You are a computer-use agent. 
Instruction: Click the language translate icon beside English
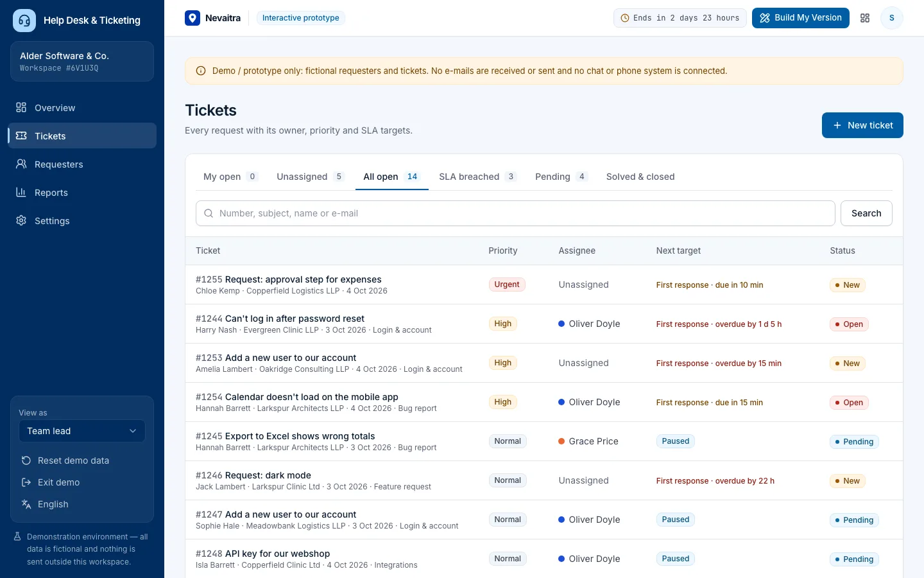point(26,504)
